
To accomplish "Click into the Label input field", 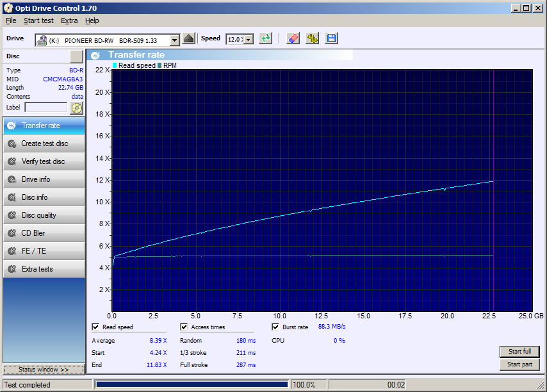I will [46, 108].
